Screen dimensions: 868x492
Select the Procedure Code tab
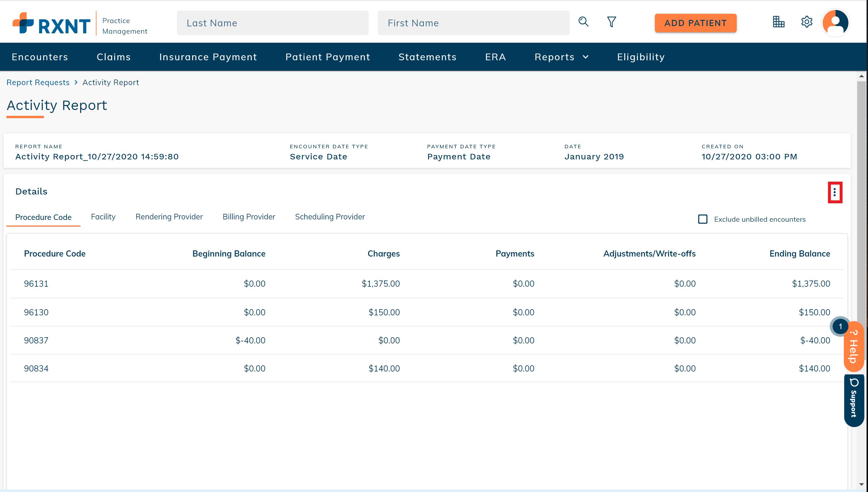click(43, 217)
